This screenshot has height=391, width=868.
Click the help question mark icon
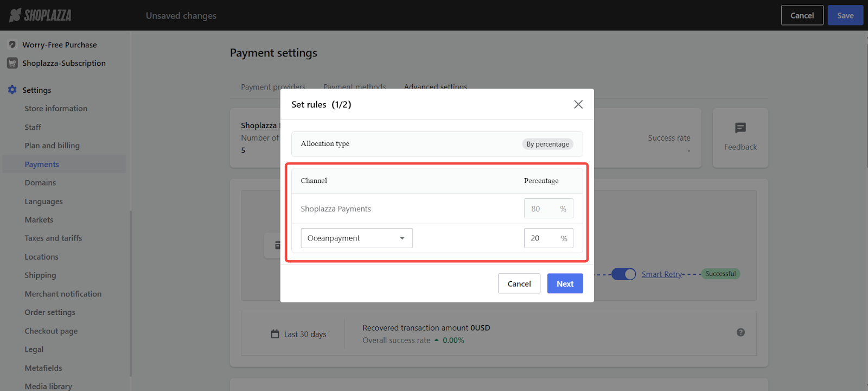[x=741, y=332]
